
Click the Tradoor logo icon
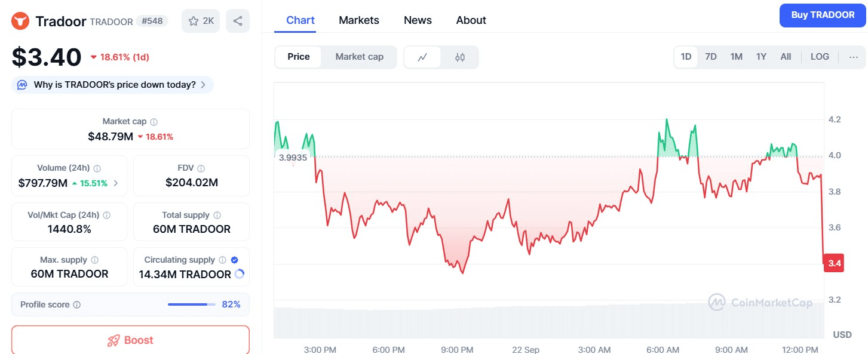pyautogui.click(x=21, y=21)
